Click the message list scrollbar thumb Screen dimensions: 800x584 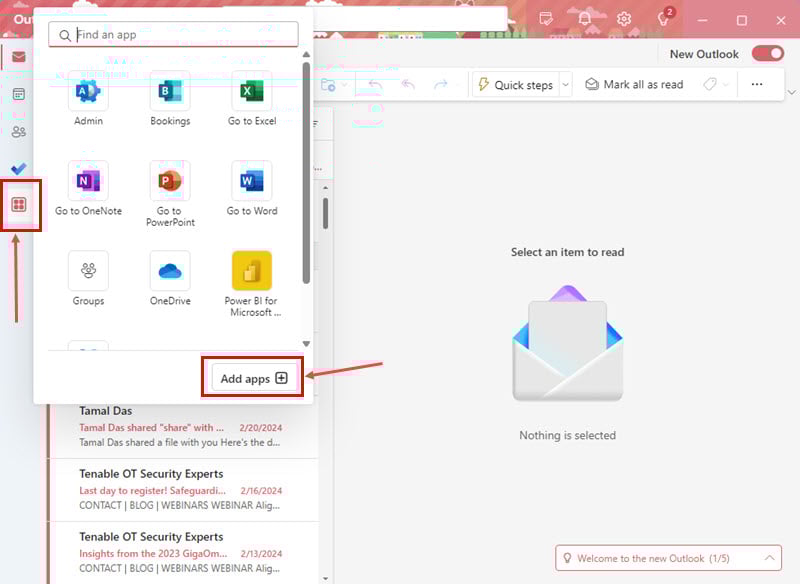[326, 213]
